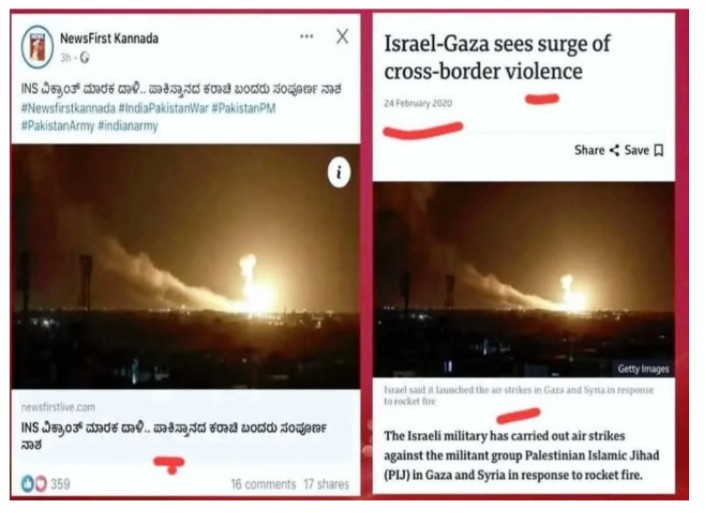Screen dimensions: 706x513
Task: Click the #IndiaPakistanWar hashtag
Action: (163, 109)
